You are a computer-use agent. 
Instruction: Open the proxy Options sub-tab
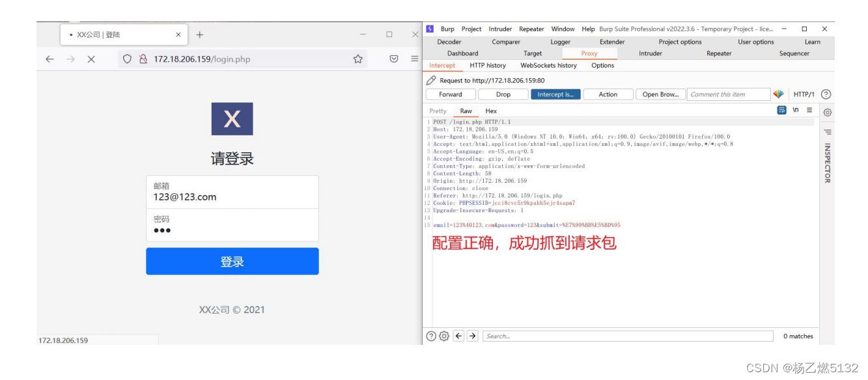click(x=602, y=65)
